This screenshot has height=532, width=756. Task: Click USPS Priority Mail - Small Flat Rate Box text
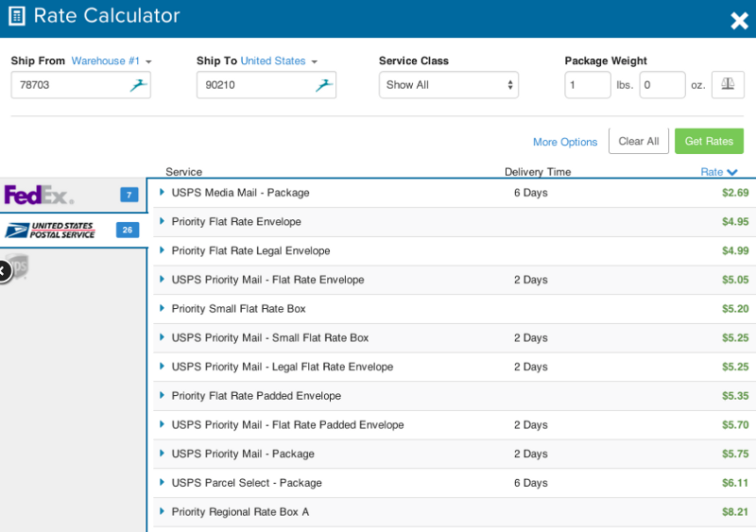[x=270, y=337]
